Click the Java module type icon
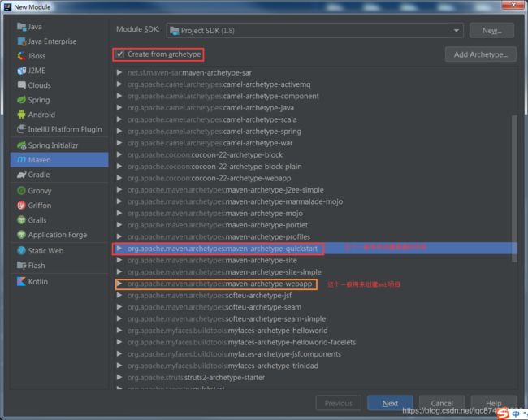 (22, 27)
